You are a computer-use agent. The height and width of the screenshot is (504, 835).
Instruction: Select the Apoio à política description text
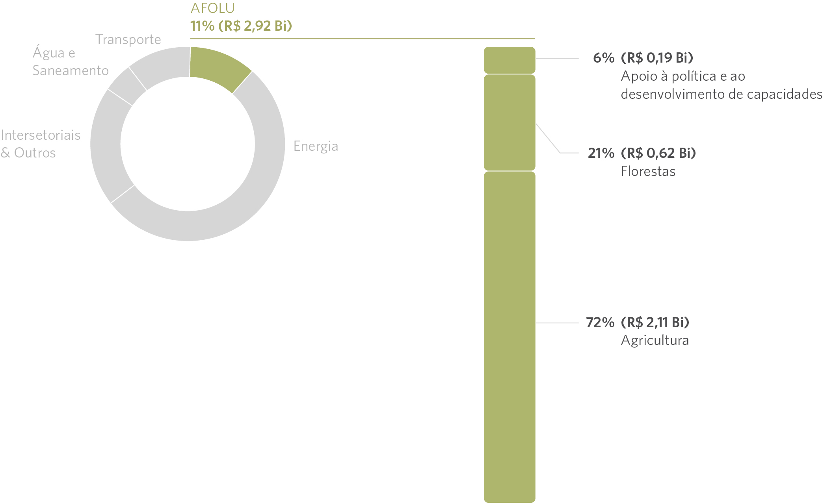tap(722, 85)
